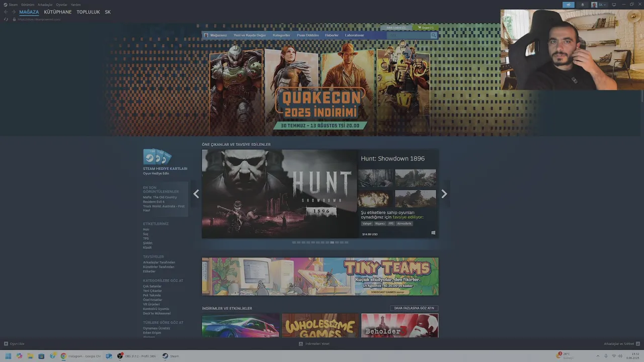644x362 pixels.
Task: Open Chrome Instagram window in taskbar
Action: 80,356
